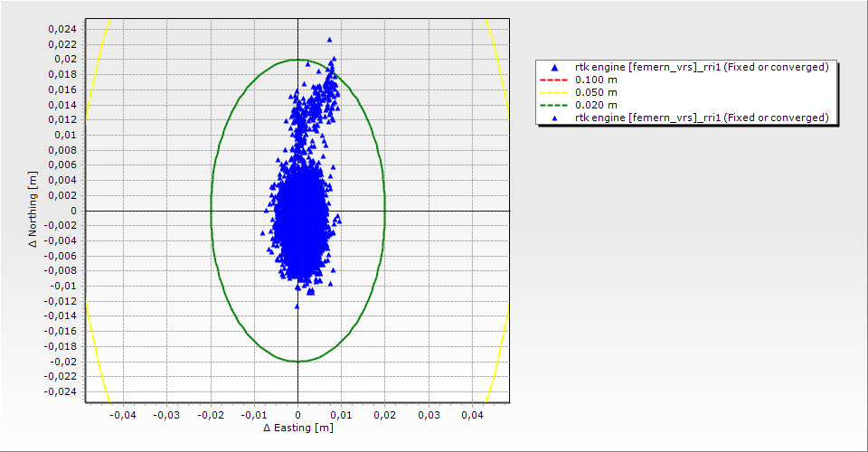This screenshot has height=452, width=868.
Task: Click the plot origin where zero lines cross
Action: click(297, 211)
